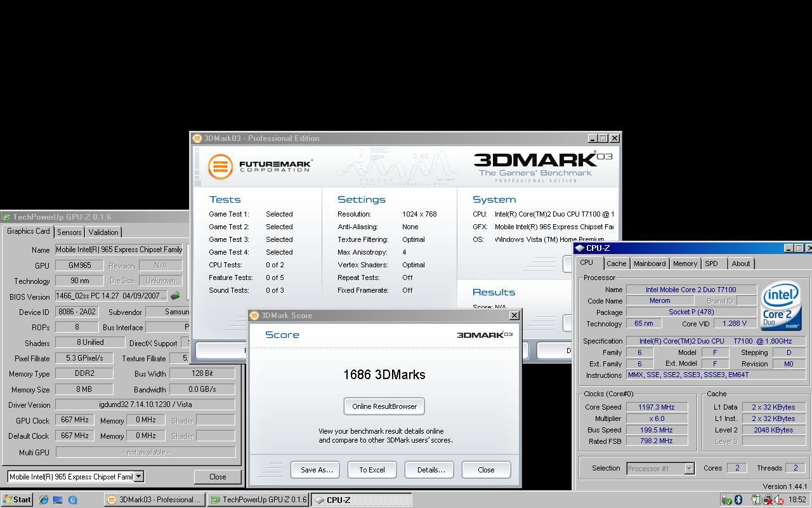The height and width of the screenshot is (508, 812).
Task: Click the Code Name field showing Merom
Action: point(660,301)
